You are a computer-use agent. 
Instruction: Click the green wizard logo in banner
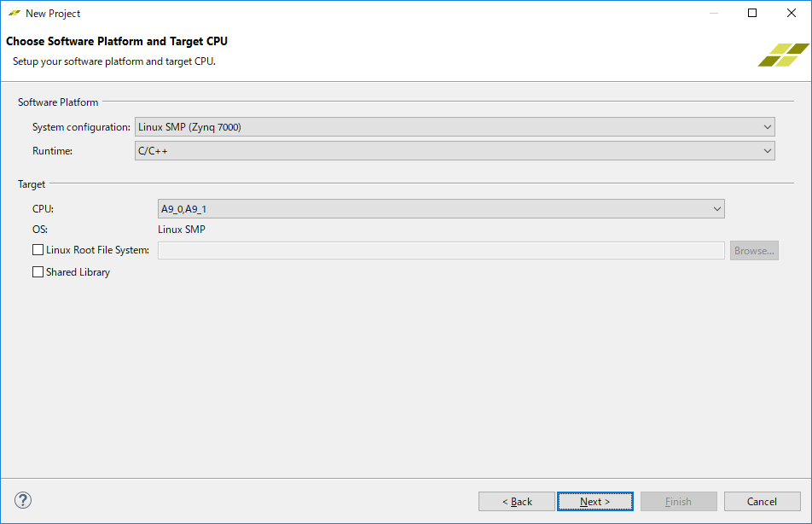pyautogui.click(x=783, y=55)
